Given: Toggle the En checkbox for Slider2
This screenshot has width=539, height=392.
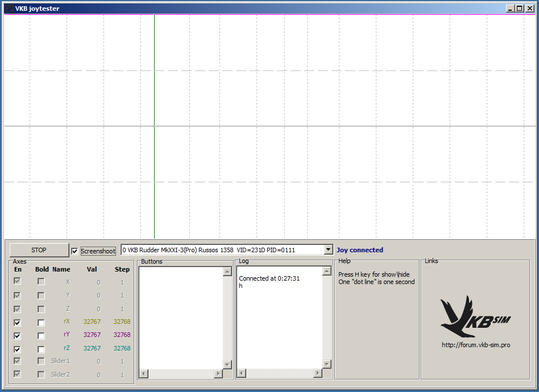Looking at the screenshot, I should [x=17, y=374].
